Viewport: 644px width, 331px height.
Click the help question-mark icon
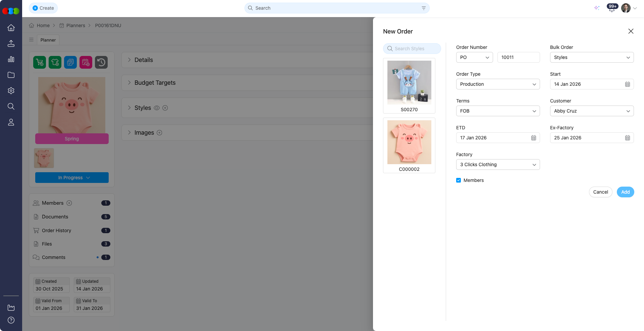[x=11, y=320]
